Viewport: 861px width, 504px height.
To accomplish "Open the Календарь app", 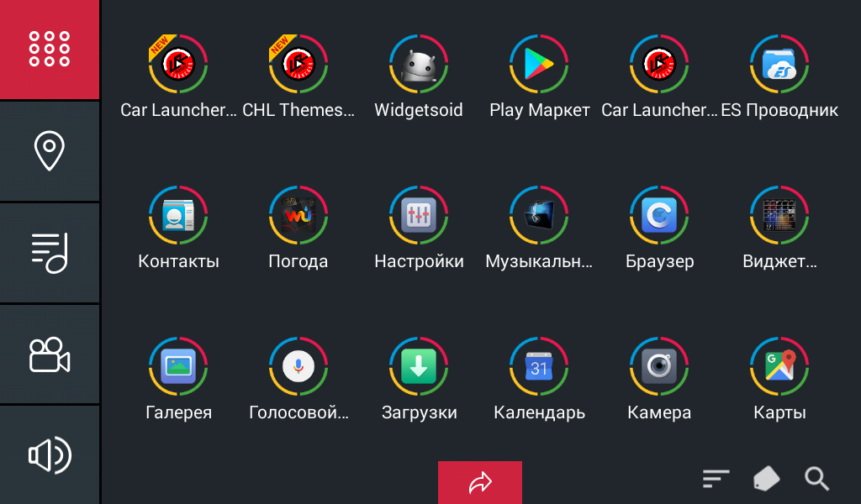I will click(539, 365).
